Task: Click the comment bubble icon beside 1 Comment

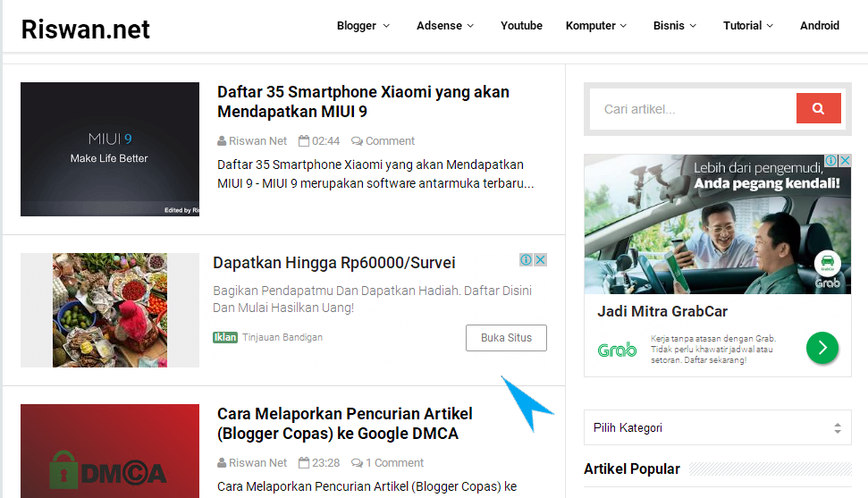Action: [x=357, y=463]
